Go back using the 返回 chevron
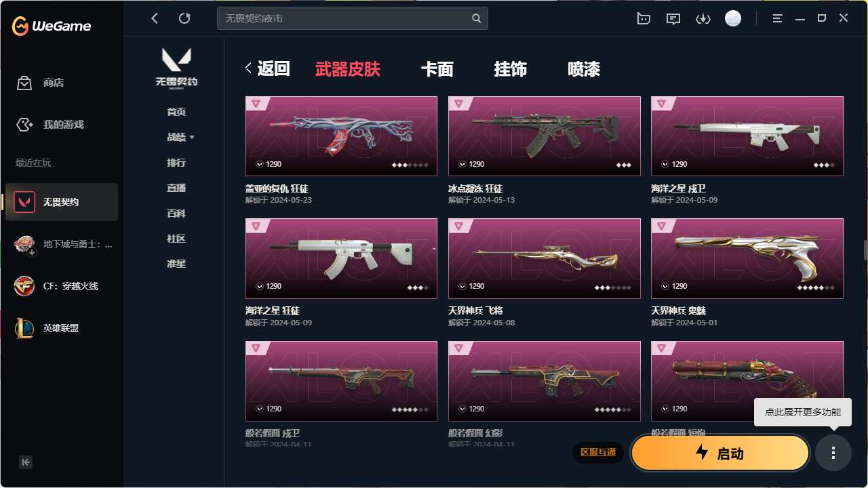This screenshot has width=868, height=488. (x=248, y=68)
